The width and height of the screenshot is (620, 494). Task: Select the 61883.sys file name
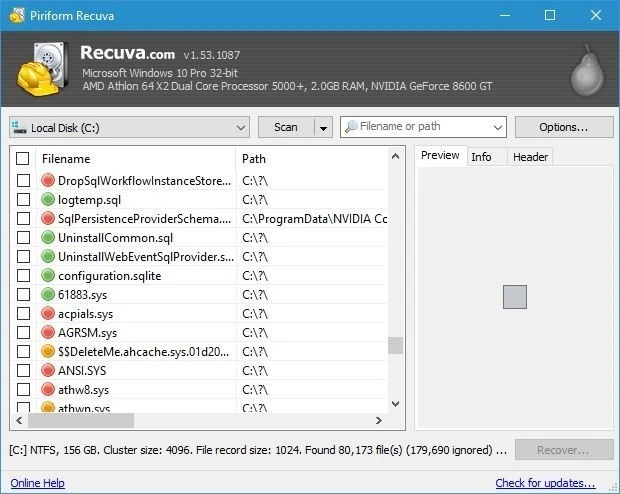click(82, 295)
